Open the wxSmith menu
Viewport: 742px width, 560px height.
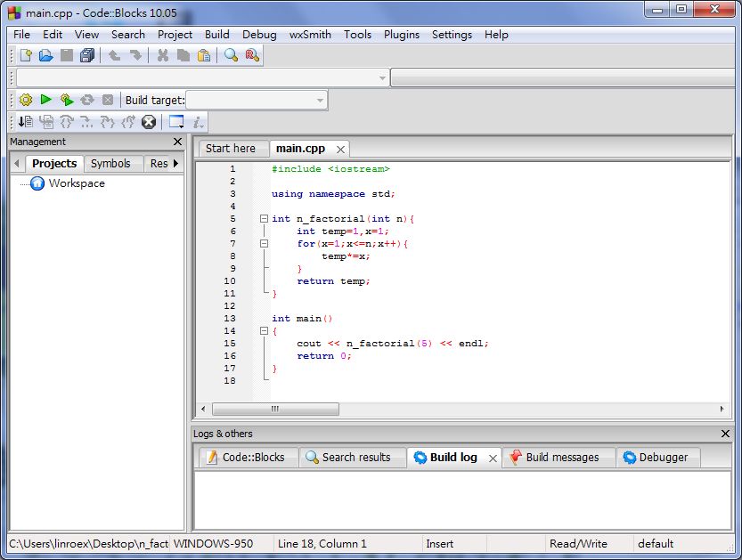[310, 35]
